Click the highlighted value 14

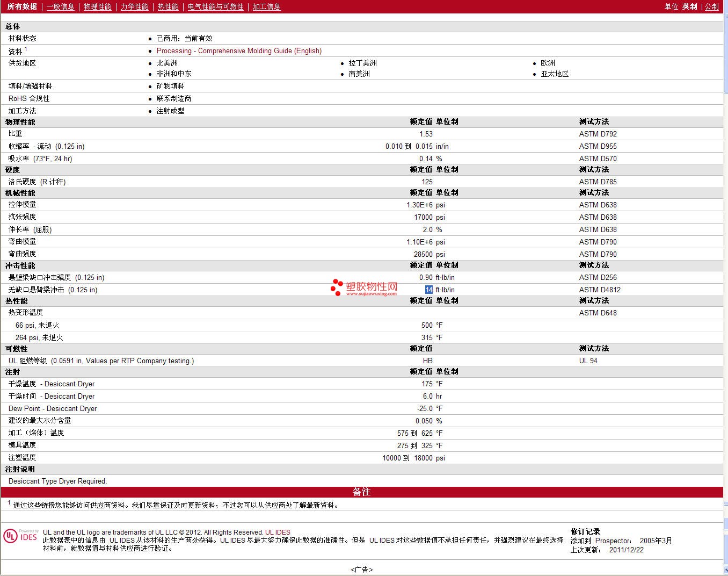(428, 290)
